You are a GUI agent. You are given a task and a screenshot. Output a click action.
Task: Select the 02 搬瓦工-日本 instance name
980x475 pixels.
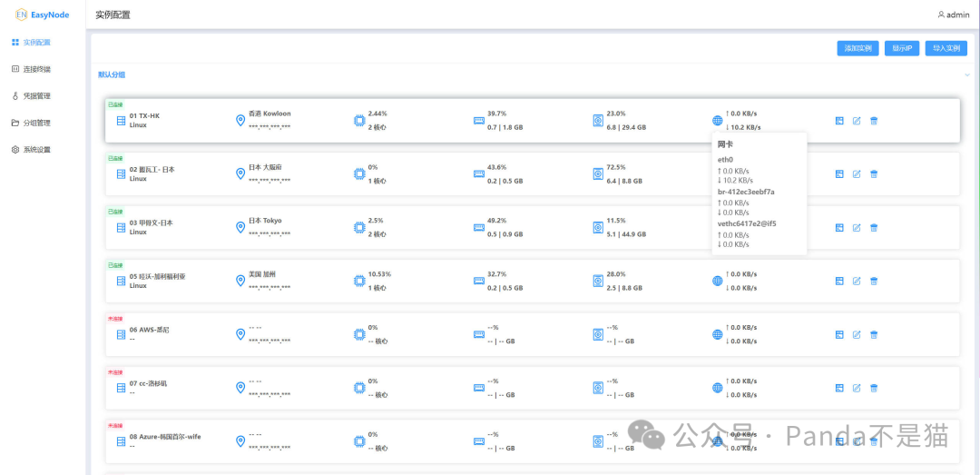[152, 170]
